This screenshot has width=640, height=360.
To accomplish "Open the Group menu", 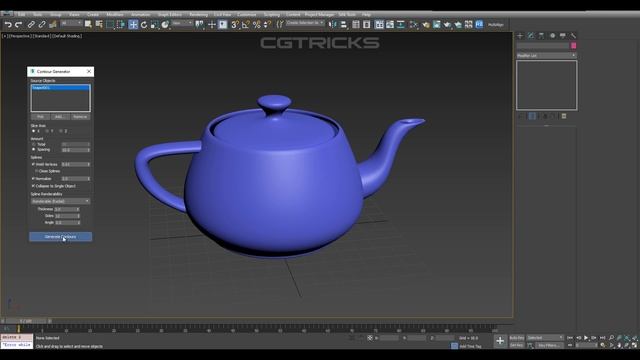I will point(56,15).
